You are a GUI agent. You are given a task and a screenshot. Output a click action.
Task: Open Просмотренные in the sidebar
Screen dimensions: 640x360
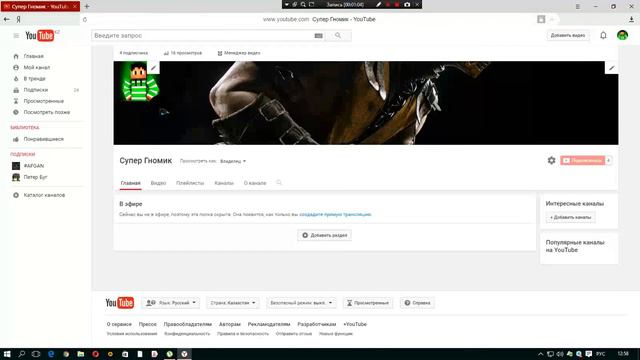pyautogui.click(x=44, y=101)
